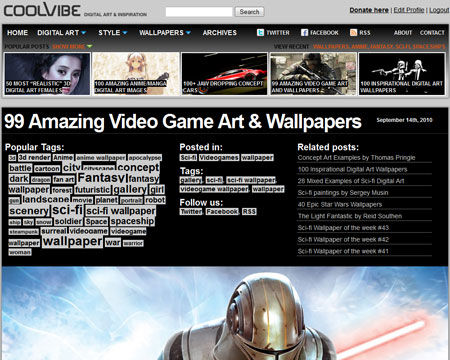
Task: Open related post 40 Epic Star Wars Wallpapers
Action: point(340,204)
